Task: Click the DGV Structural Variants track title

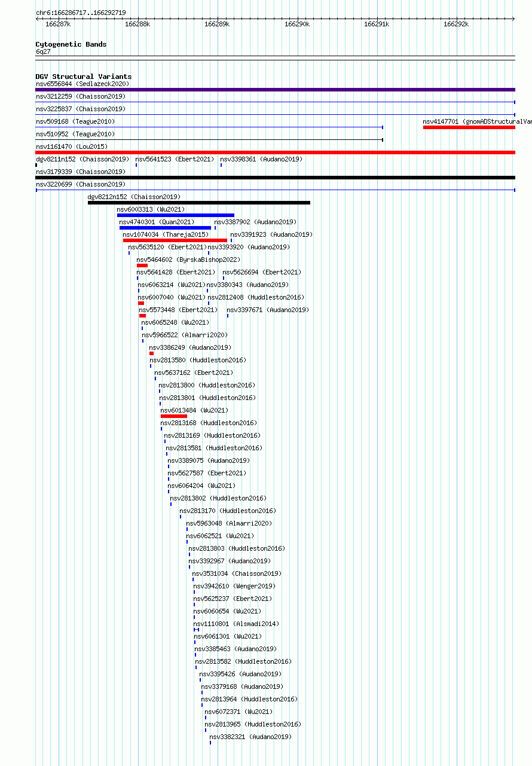Action: pos(84,77)
